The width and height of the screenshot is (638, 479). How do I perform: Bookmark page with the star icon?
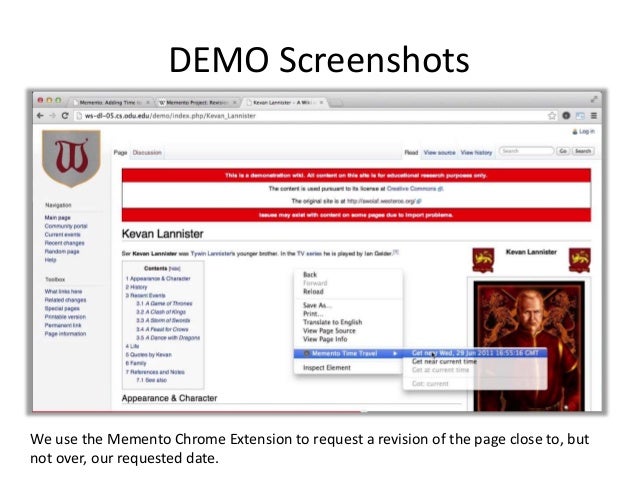(x=552, y=116)
